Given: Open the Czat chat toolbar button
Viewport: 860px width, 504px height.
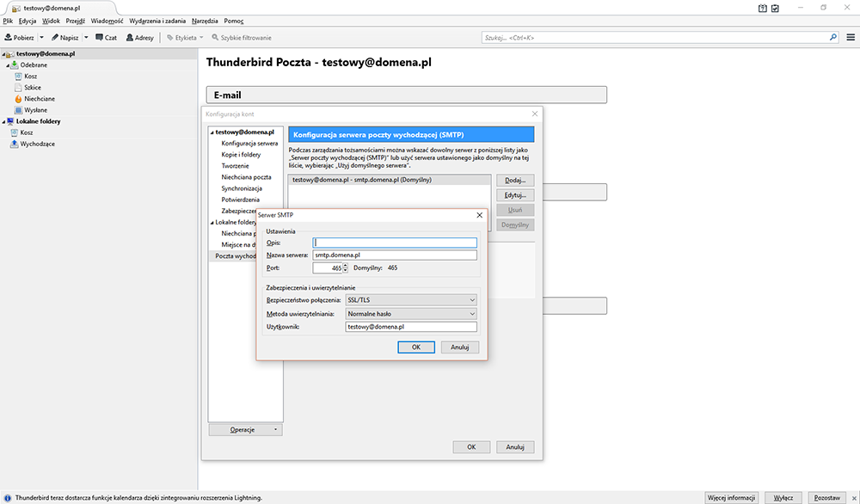Looking at the screenshot, I should [x=107, y=38].
